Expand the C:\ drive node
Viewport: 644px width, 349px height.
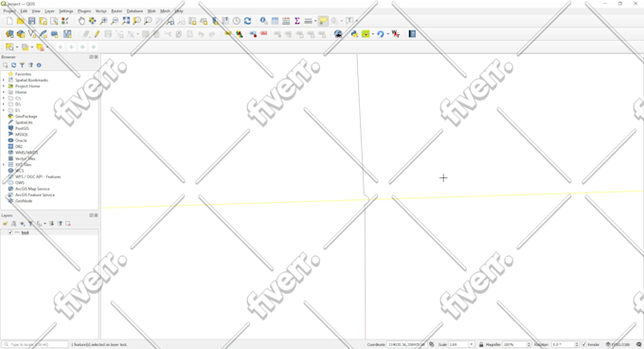tap(4, 99)
